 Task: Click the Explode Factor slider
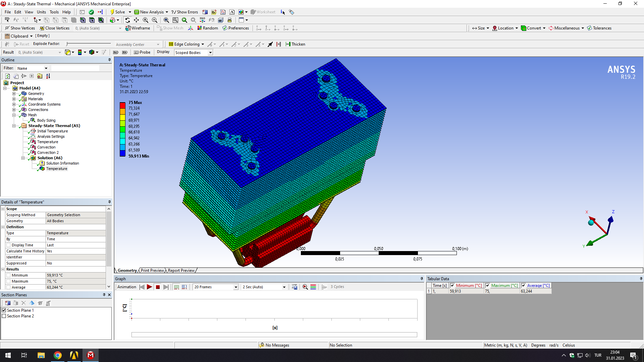tap(89, 44)
